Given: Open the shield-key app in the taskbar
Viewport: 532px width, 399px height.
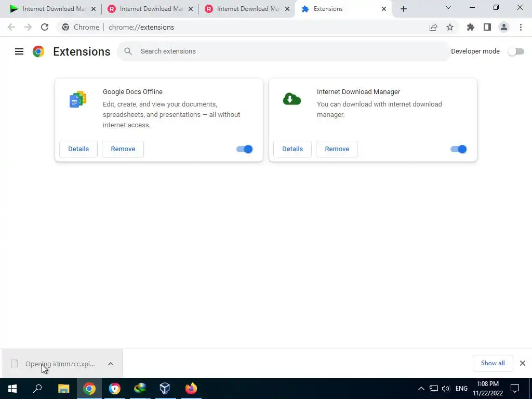Looking at the screenshot, I should point(115,389).
